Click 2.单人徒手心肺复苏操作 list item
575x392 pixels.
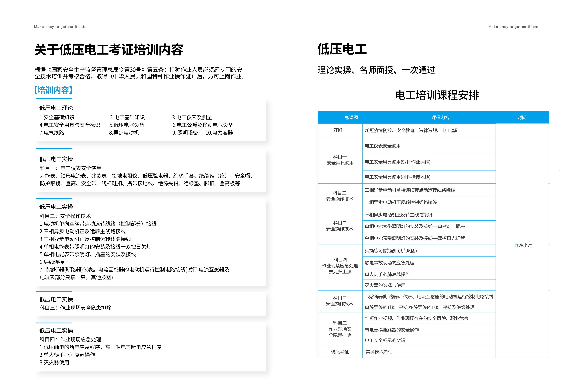click(x=67, y=355)
